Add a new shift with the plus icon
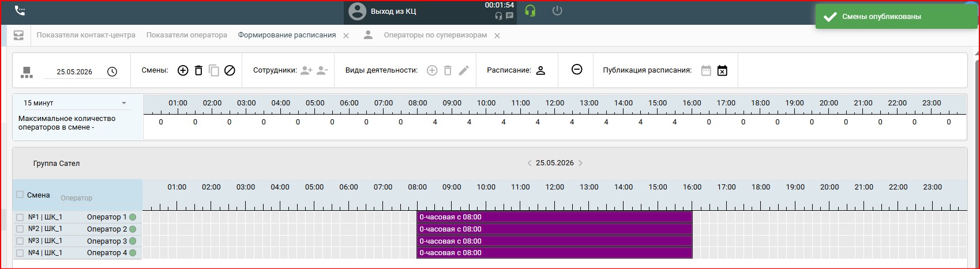This screenshot has width=980, height=269. [183, 70]
